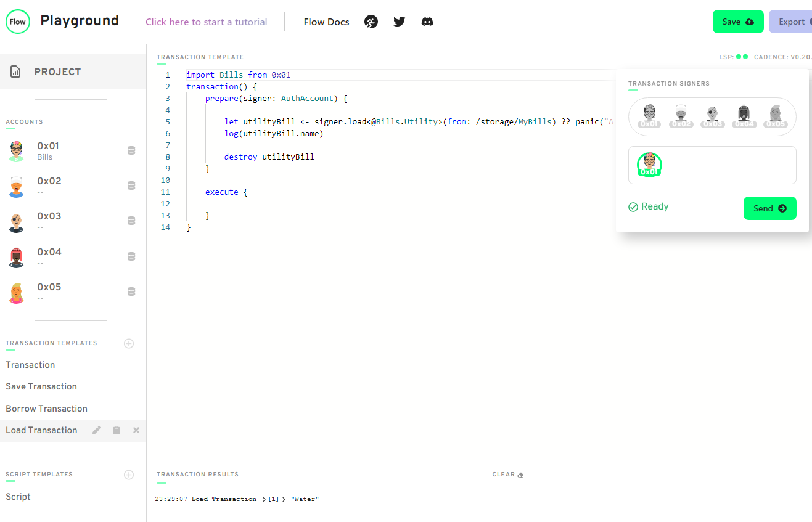
Task: Click the green Save button
Action: [x=738, y=22]
